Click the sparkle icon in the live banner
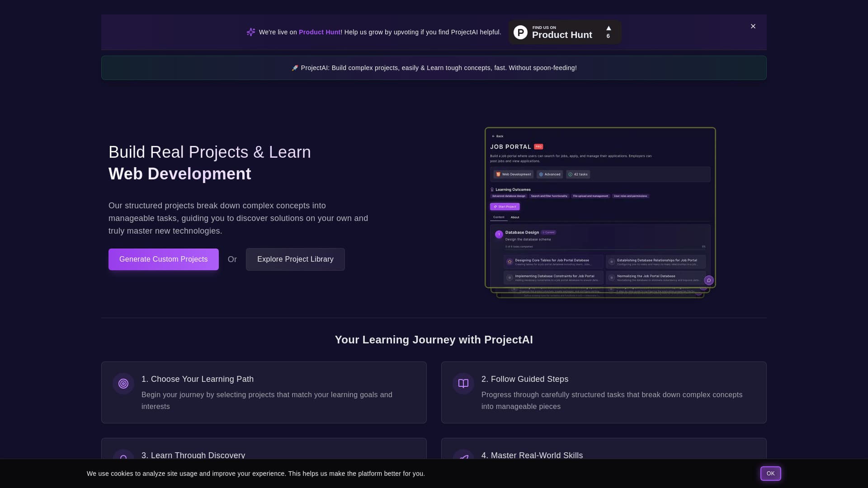868x488 pixels. click(x=251, y=32)
